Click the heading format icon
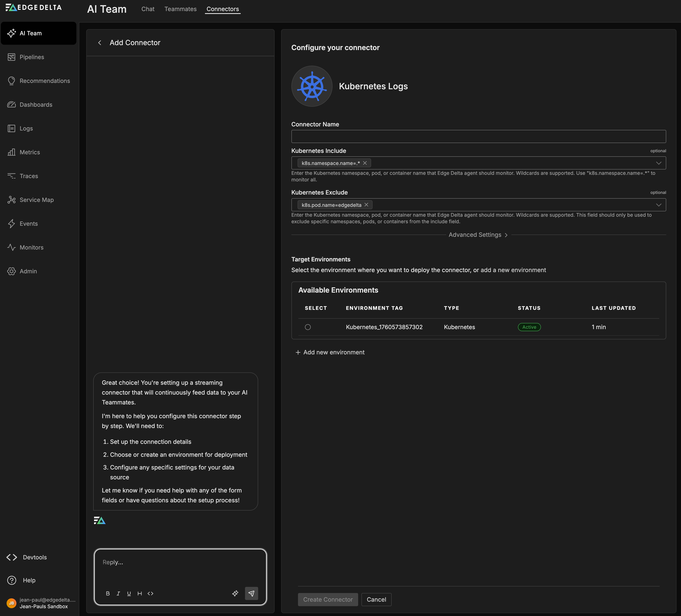681x616 pixels. 139,593
